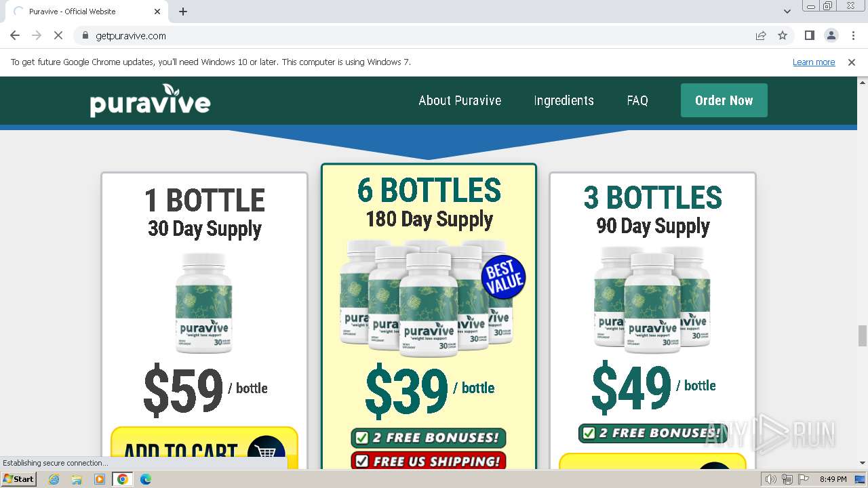
Task: Click the browser back arrow
Action: point(15,36)
